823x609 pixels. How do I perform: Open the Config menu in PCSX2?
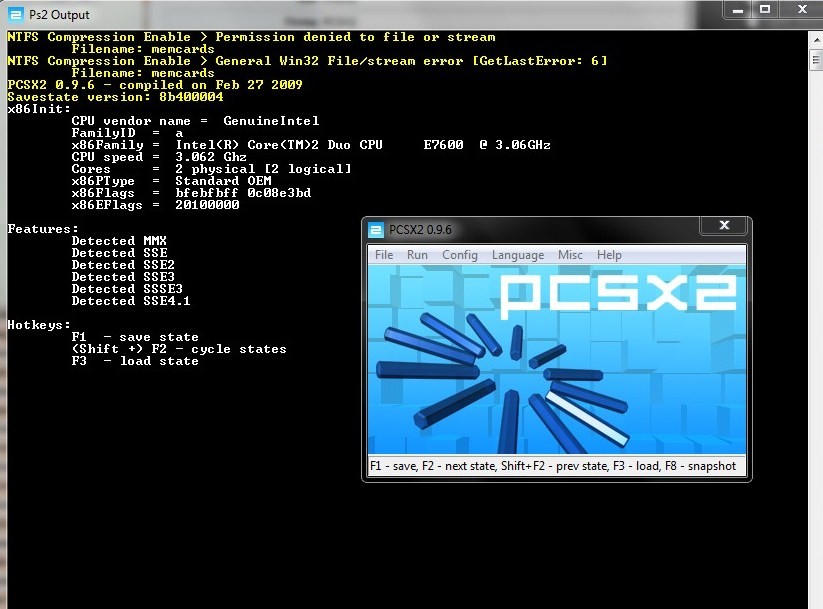[460, 255]
